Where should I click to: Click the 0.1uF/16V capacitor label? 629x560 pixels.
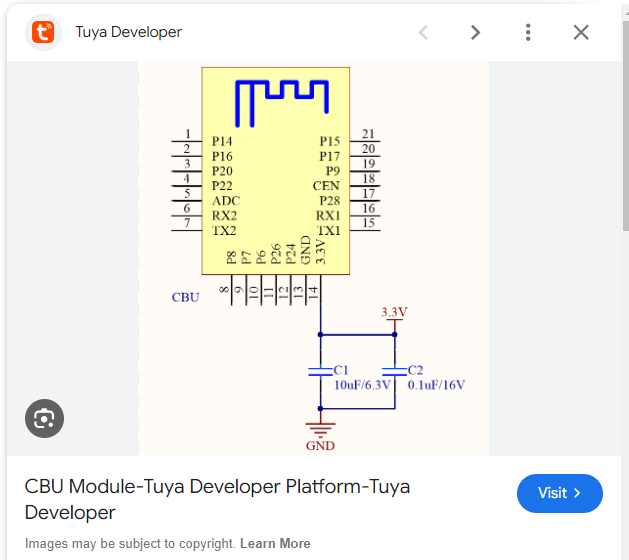point(436,385)
